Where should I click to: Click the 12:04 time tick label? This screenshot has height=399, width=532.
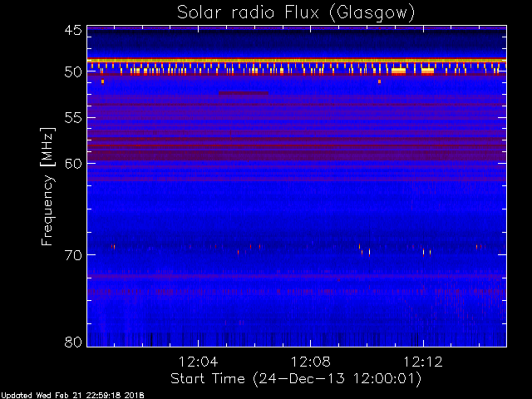pyautogui.click(x=198, y=362)
